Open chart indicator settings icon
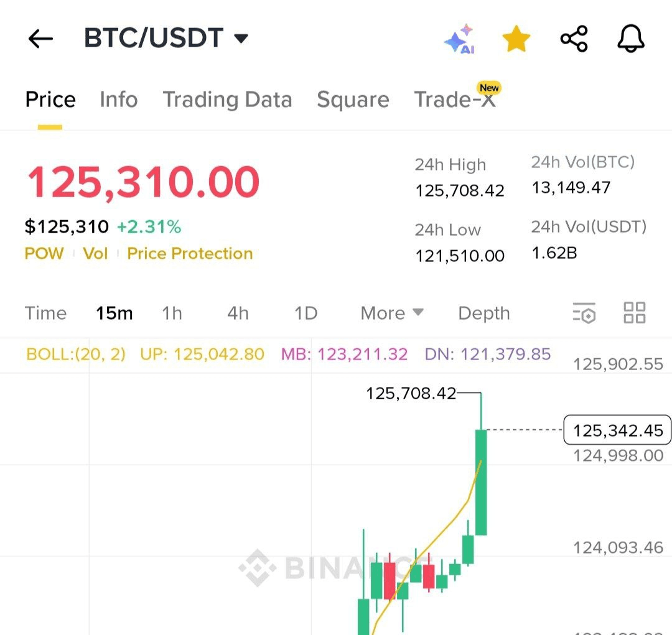 tap(584, 313)
